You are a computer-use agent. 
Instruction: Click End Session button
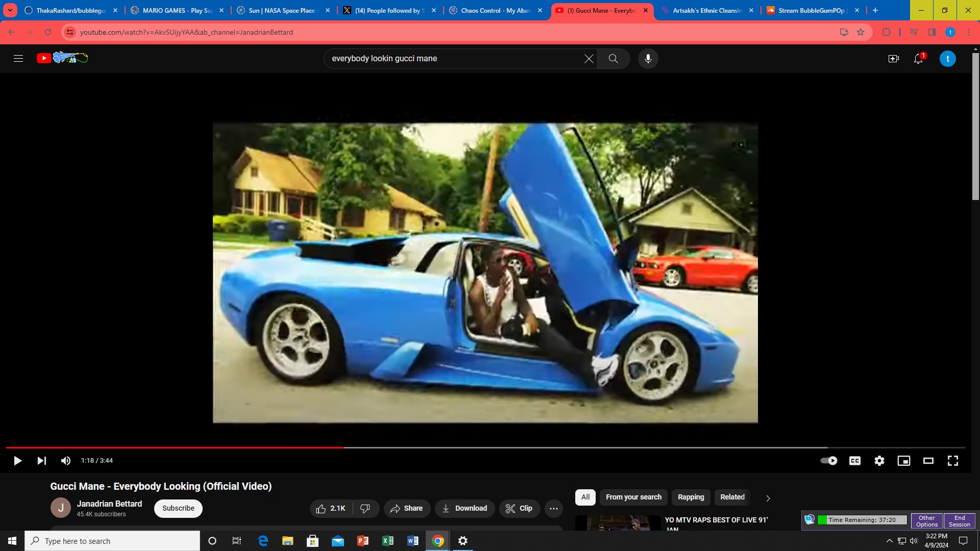[960, 521]
